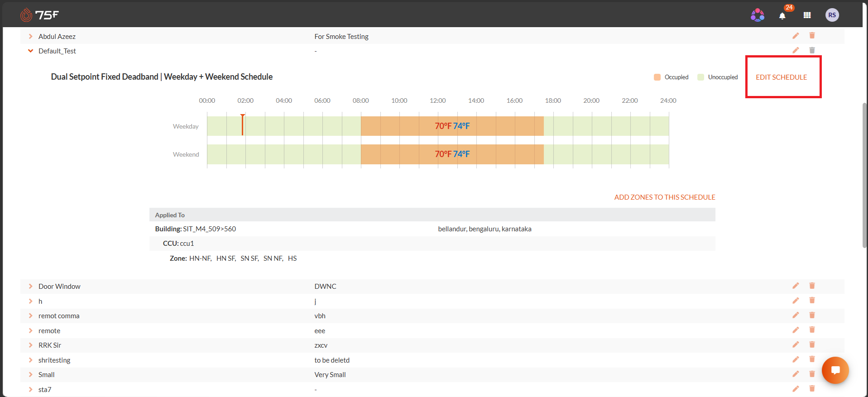Edit the Small schedule pencil icon
Screen dimensions: 868x397
796,374
